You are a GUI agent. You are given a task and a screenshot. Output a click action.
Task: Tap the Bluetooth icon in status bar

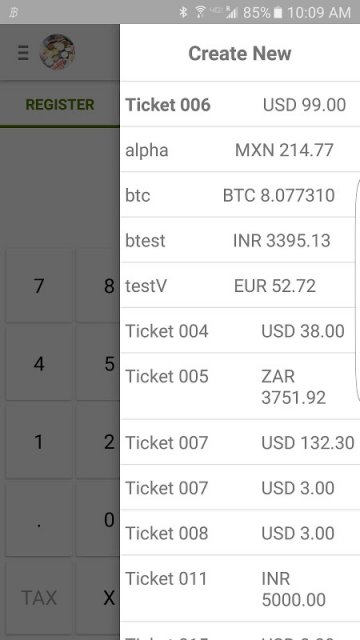(183, 12)
